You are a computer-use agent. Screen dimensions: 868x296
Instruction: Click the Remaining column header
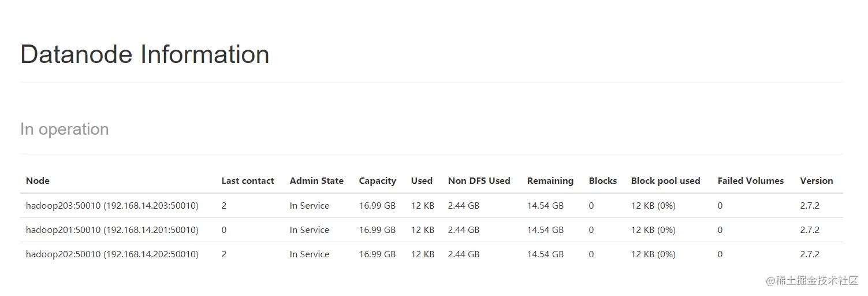click(x=550, y=181)
